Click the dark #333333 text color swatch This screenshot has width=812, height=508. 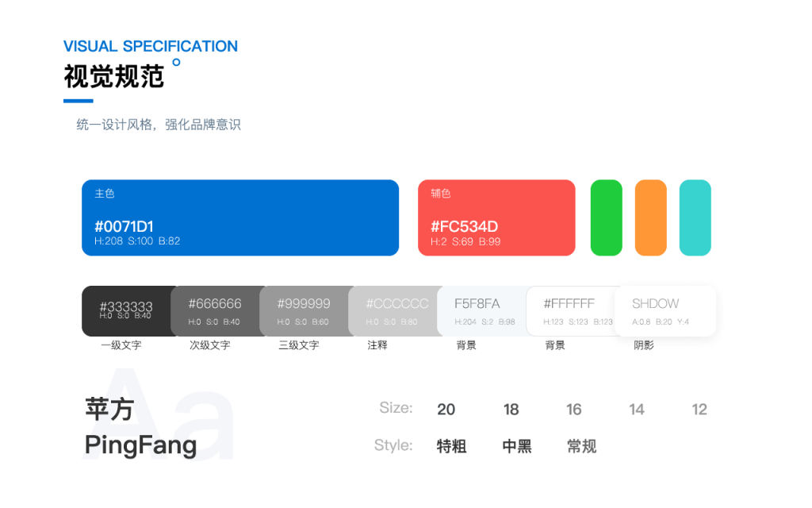[126, 310]
